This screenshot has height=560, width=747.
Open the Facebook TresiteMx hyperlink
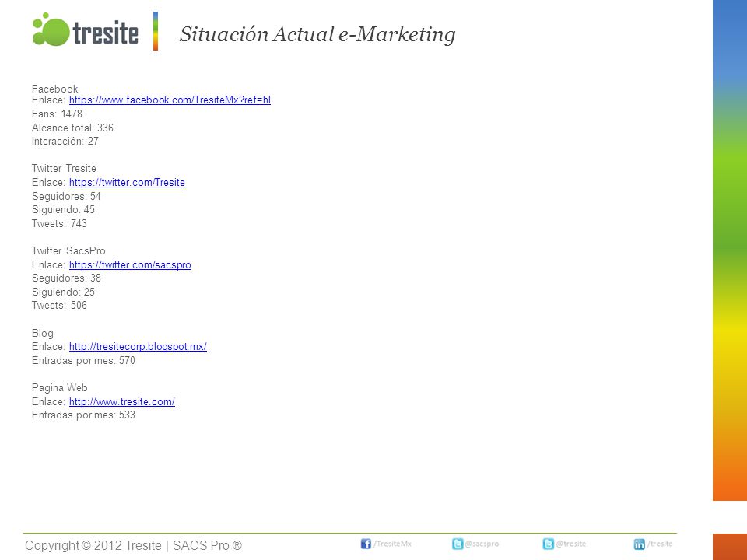point(170,100)
